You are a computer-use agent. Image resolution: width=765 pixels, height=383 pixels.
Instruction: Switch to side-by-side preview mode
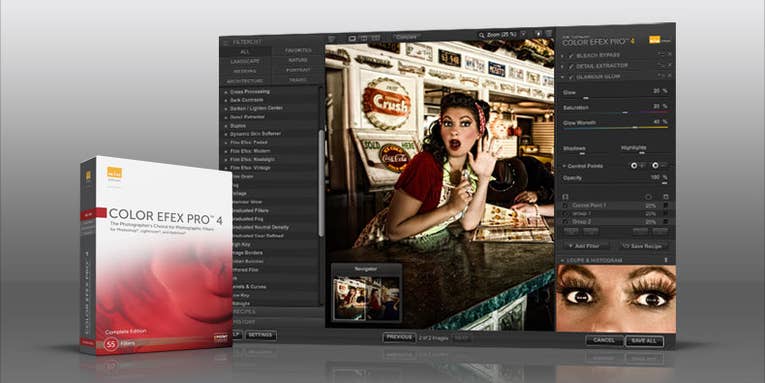click(375, 38)
